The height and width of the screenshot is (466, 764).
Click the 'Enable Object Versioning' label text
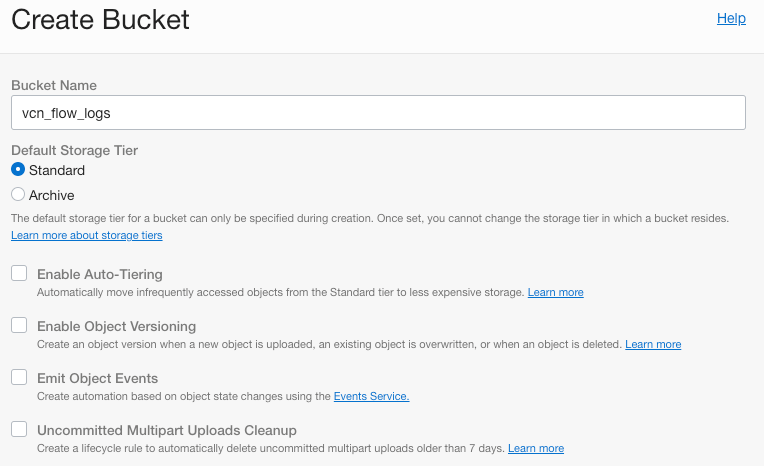pyautogui.click(x=116, y=326)
